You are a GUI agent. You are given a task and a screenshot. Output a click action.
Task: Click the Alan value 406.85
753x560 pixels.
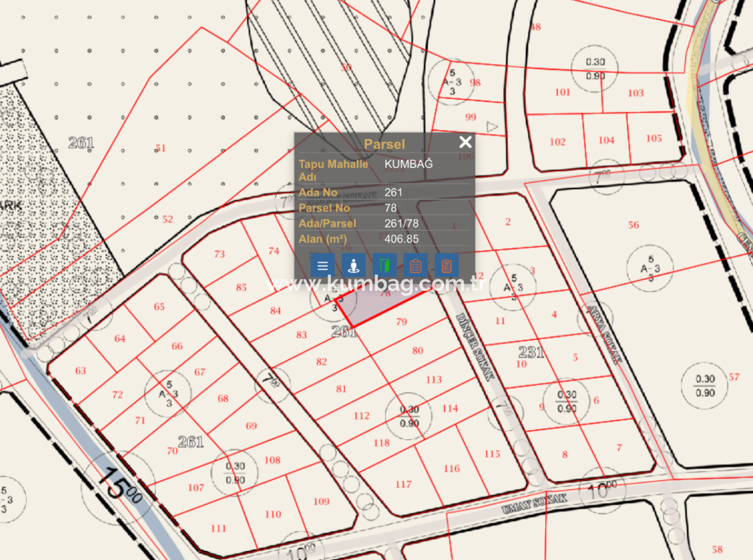[401, 239]
